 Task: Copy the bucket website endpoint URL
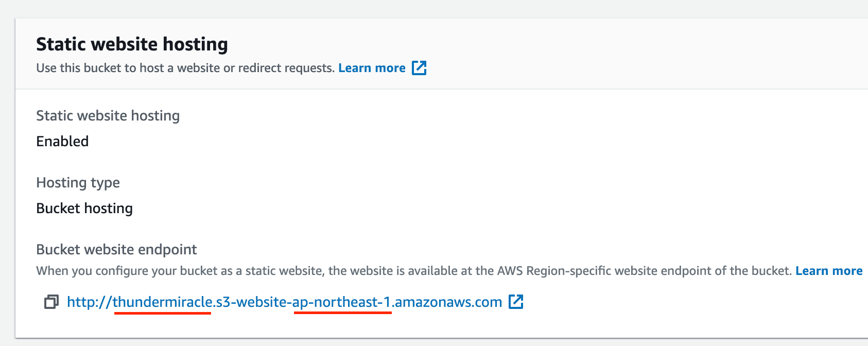(51, 302)
